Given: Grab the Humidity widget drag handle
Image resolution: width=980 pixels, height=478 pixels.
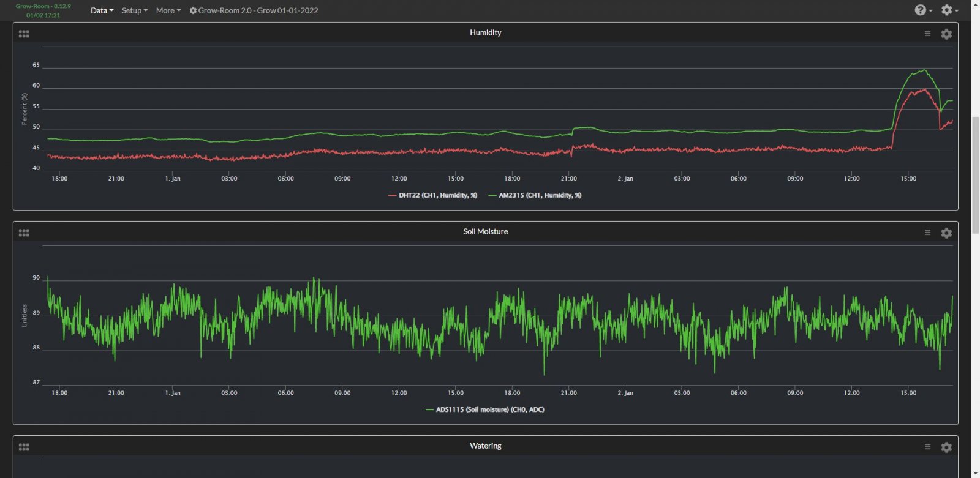Looking at the screenshot, I should click(24, 34).
